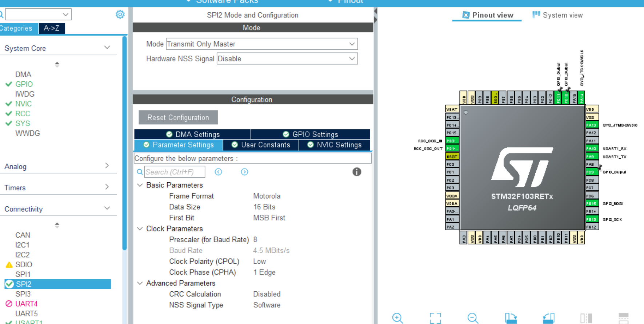Switch to the DMA Settings tab
Viewport: 644px width, 324px height.
(x=192, y=134)
